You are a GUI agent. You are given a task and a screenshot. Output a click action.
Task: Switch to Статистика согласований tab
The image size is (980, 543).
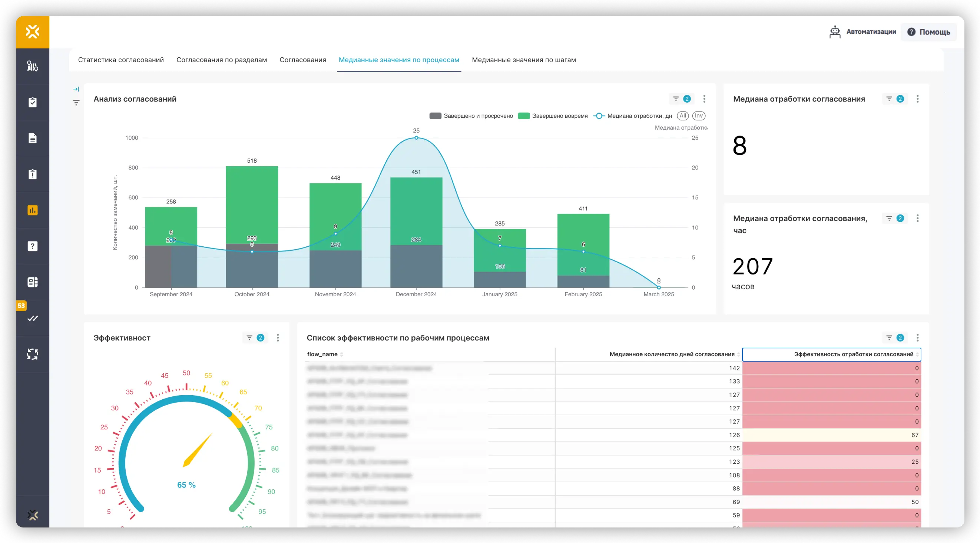[x=120, y=60]
